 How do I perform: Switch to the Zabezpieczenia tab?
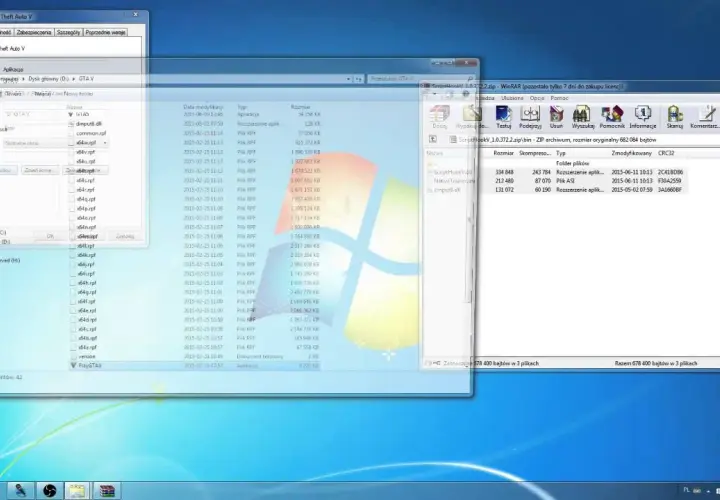tap(34, 32)
